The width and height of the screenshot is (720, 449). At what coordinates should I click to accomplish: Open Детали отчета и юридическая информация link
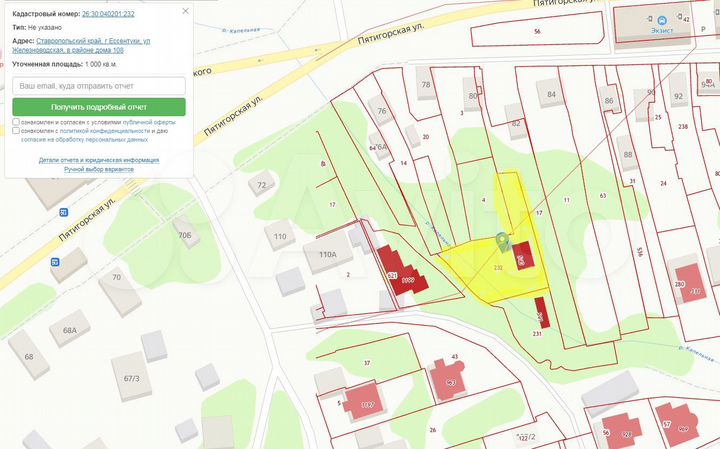(99, 159)
